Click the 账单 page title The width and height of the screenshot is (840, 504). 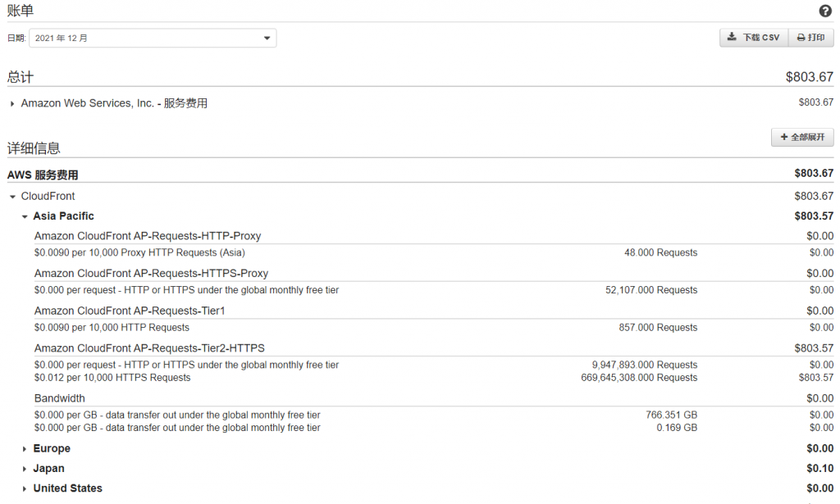click(x=21, y=11)
